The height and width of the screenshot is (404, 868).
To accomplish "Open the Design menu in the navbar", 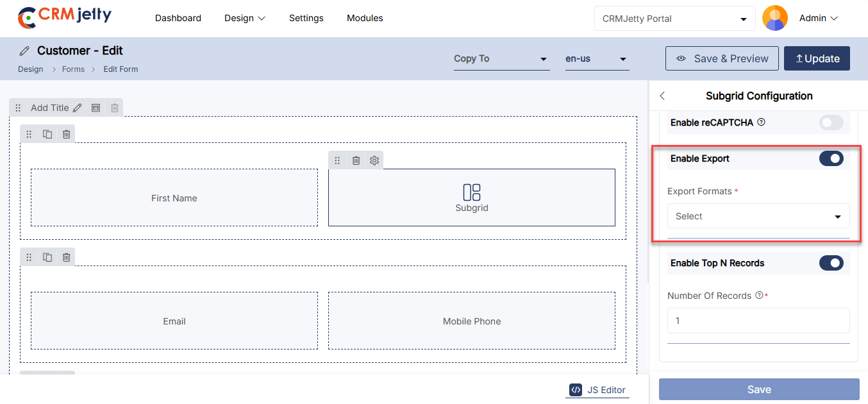I will [244, 18].
